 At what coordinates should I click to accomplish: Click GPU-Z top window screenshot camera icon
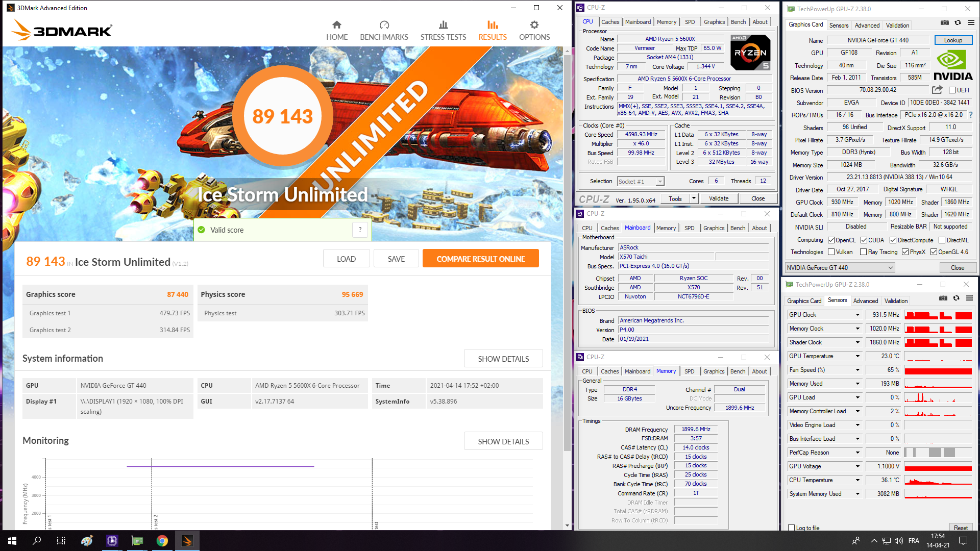click(945, 22)
